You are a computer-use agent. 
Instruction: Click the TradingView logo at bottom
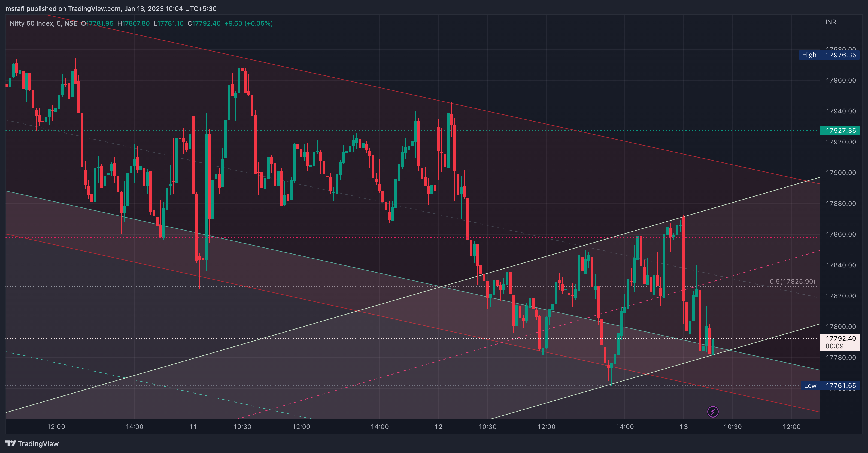[32, 443]
